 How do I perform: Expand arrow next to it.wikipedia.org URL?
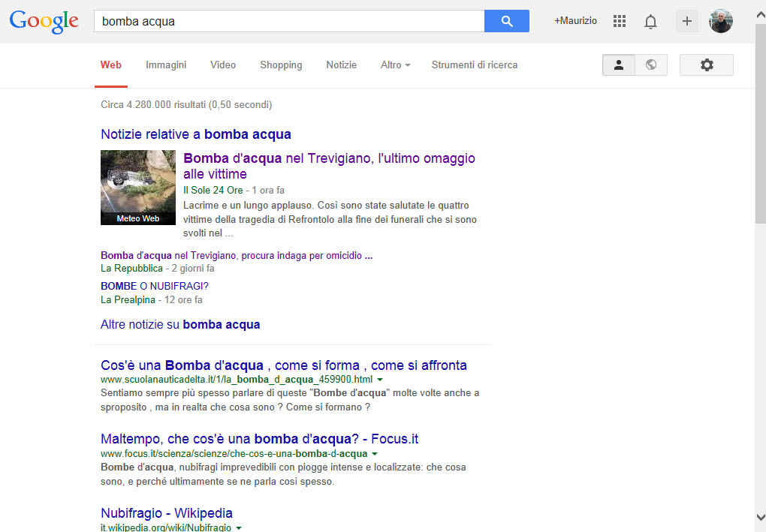tap(239, 528)
